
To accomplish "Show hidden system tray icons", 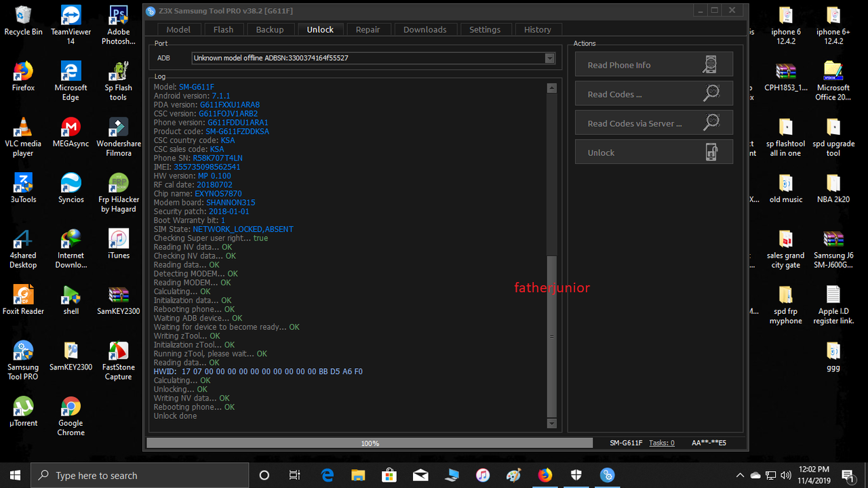I will (x=740, y=475).
